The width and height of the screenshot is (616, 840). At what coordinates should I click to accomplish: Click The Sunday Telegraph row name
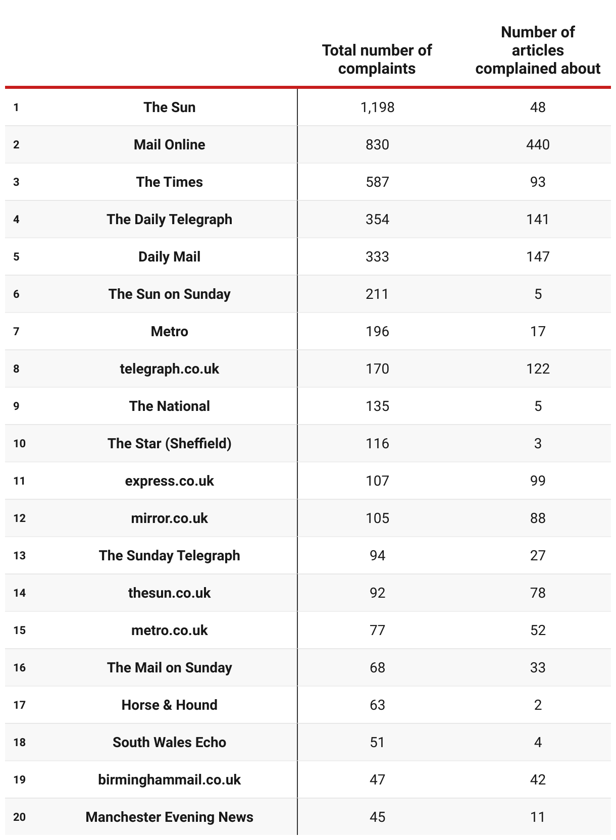[x=169, y=555]
